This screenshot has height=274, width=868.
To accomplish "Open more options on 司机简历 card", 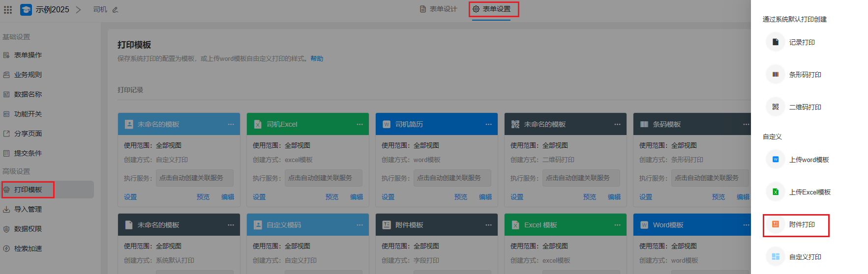I will tap(488, 124).
